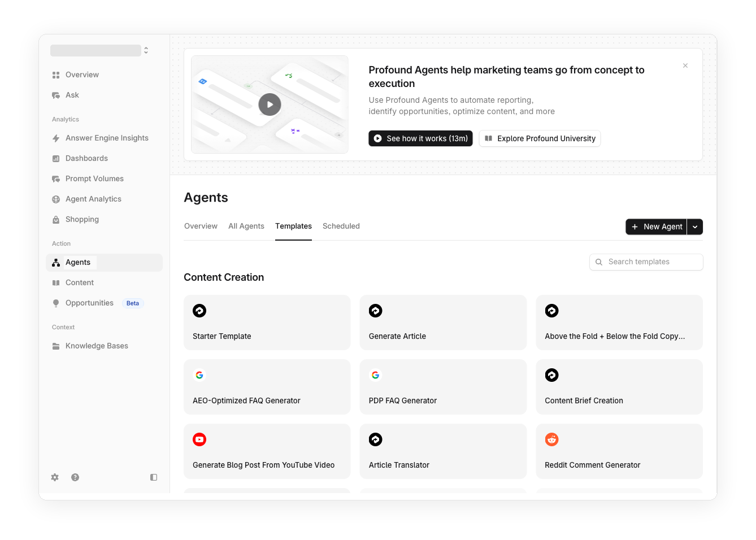Click the Generate Article card's Profound icon
Image resolution: width=756 pixels, height=540 pixels.
click(x=376, y=311)
